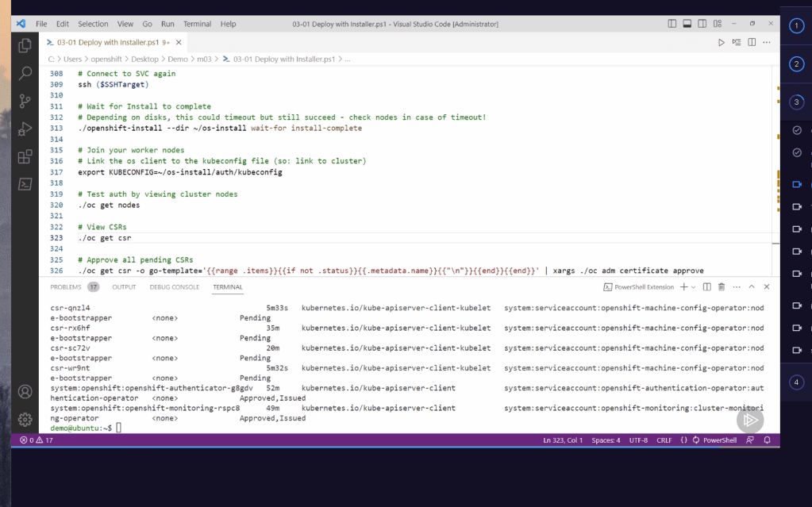Switch to the OUTPUT tab
Image resolution: width=812 pixels, height=507 pixels.
(125, 287)
